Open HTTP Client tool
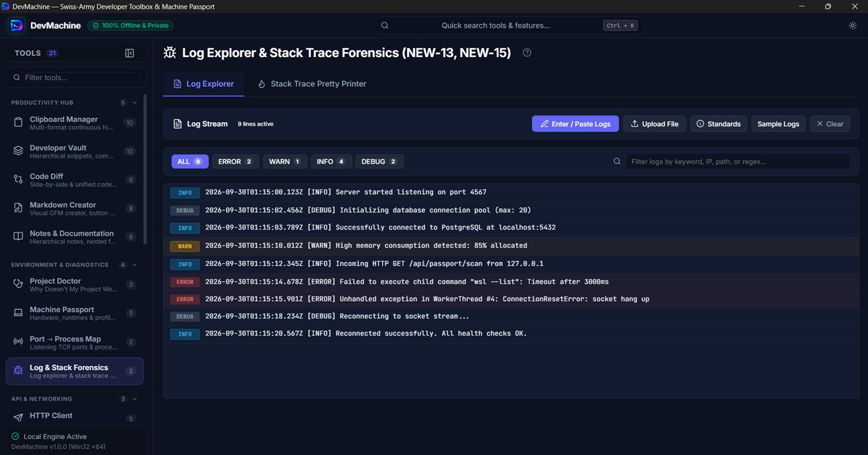 (x=74, y=418)
